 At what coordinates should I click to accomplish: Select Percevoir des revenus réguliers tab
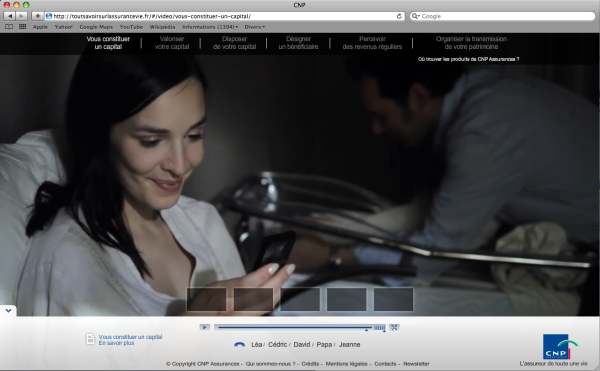[x=372, y=43]
